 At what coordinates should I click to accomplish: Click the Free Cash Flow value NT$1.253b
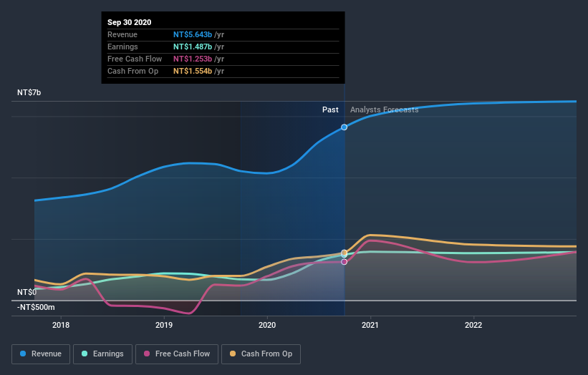[193, 59]
